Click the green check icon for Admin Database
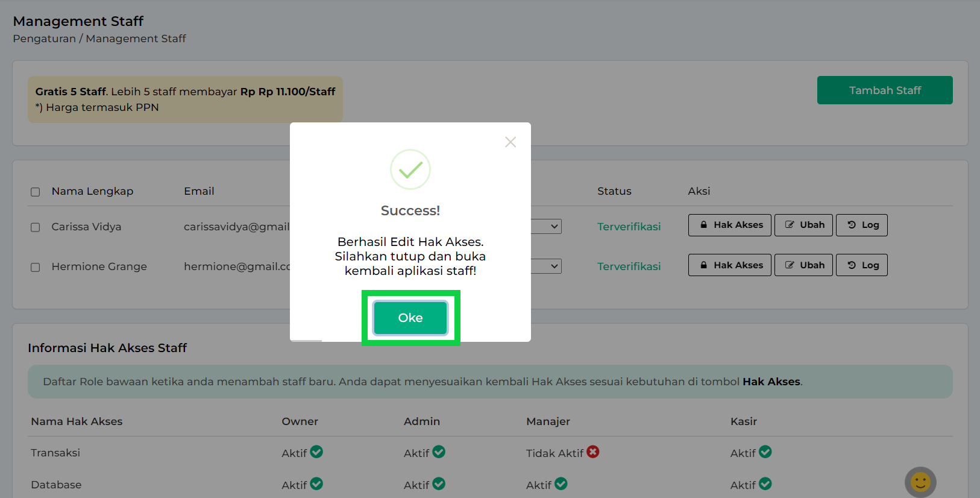Viewport: 980px width, 498px height. click(x=439, y=484)
